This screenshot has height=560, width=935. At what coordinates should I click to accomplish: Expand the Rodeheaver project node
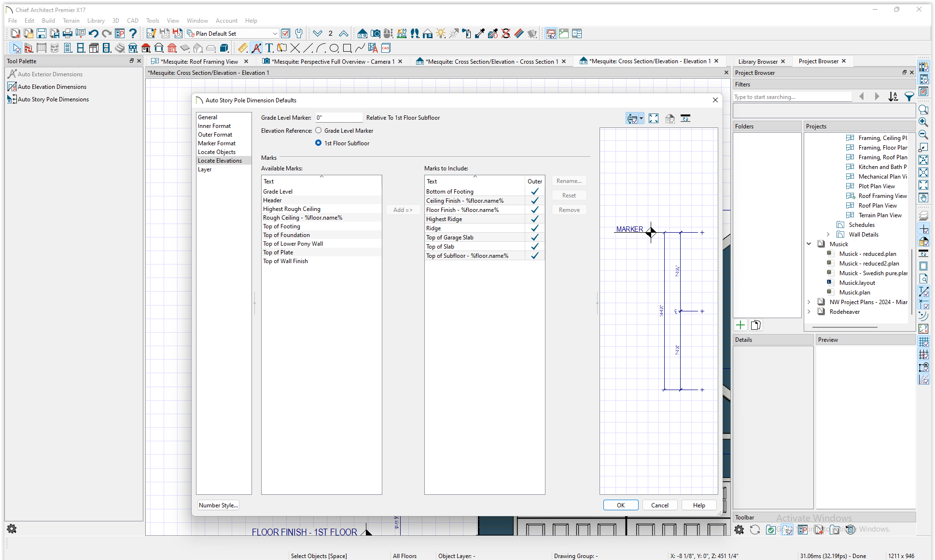pos(809,312)
